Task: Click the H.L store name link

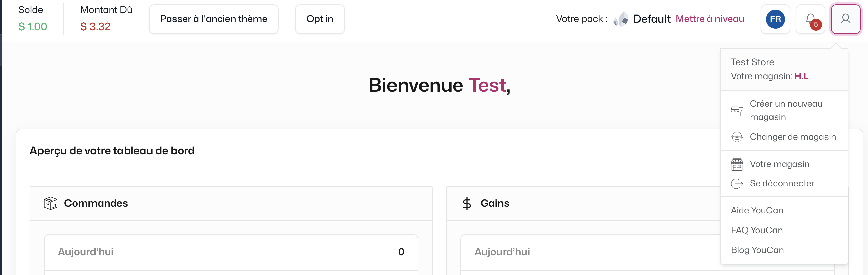Action: (801, 77)
